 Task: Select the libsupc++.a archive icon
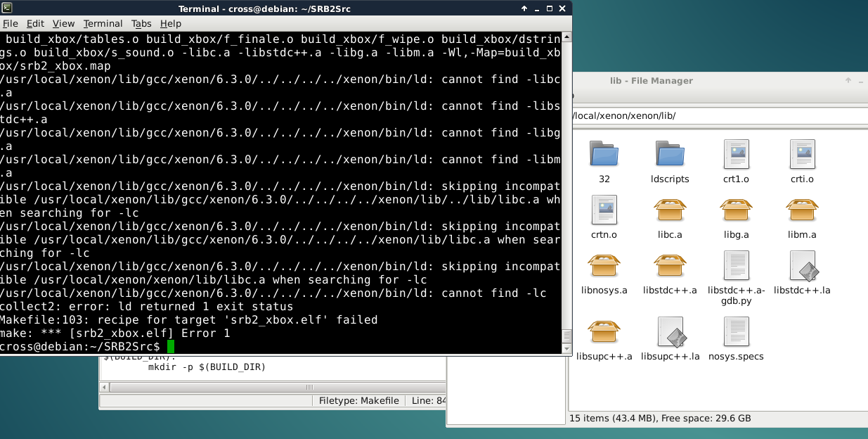point(604,331)
